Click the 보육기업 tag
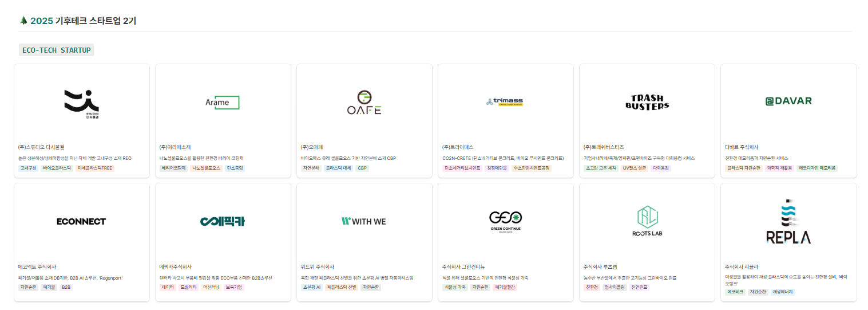 point(233,288)
